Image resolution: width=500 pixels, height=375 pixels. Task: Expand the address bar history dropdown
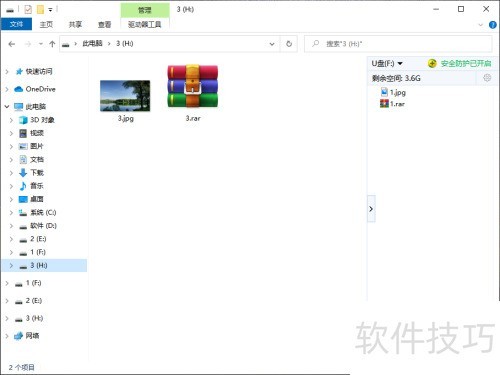click(272, 44)
